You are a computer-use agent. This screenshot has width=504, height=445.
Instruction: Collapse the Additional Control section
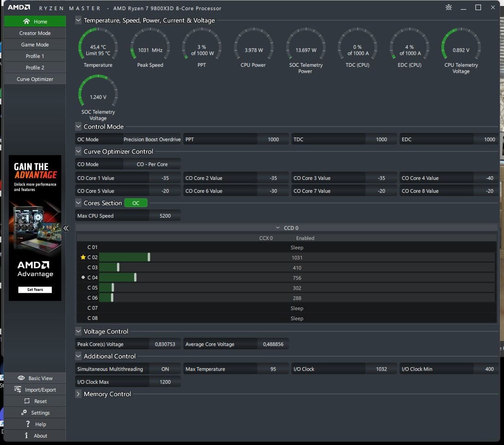point(78,356)
